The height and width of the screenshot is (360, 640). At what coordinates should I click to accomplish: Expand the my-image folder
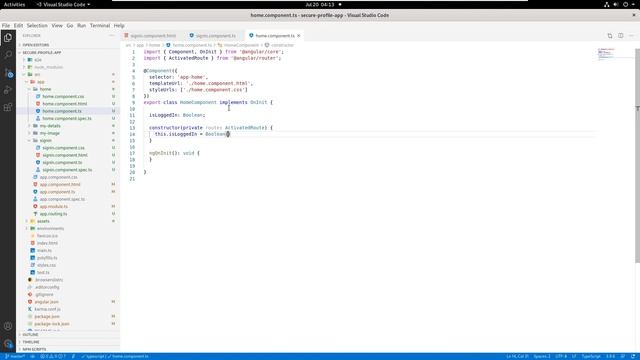tap(49, 133)
